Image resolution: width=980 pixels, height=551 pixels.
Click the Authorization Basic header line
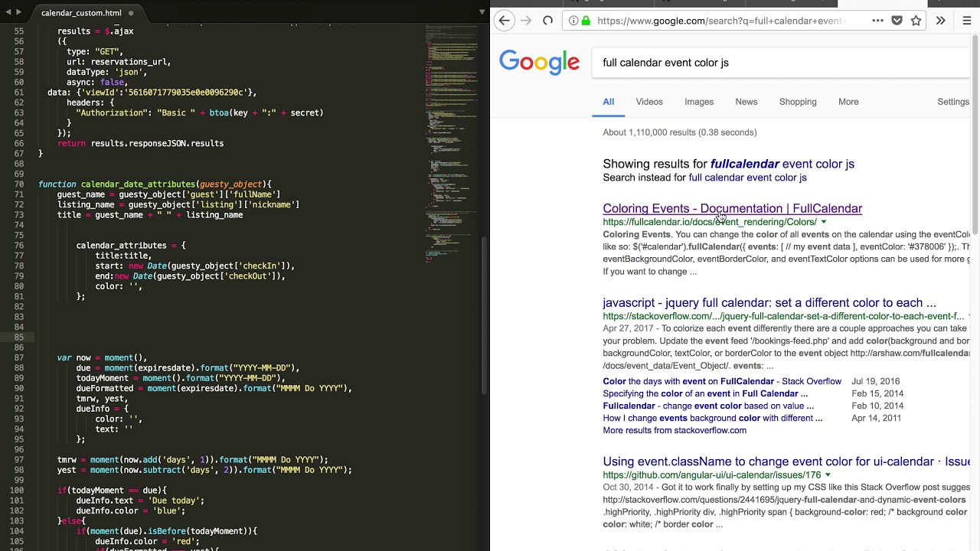coord(199,112)
